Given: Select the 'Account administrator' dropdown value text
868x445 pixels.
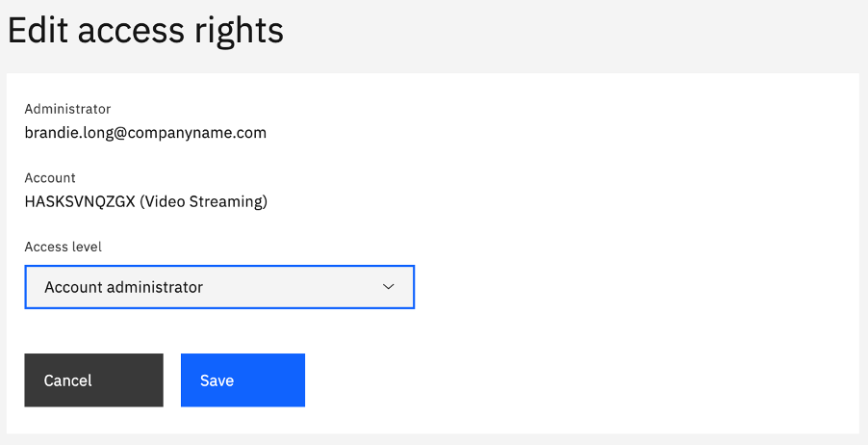Looking at the screenshot, I should 123,287.
